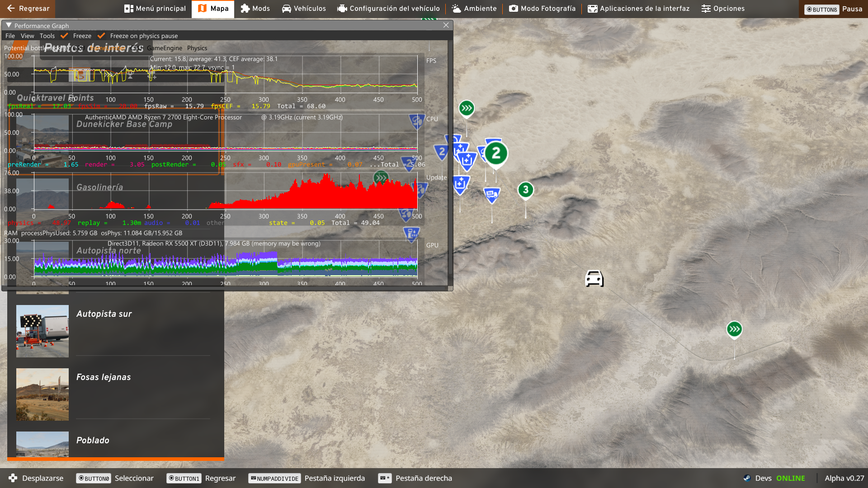
Task: Click the Alpha v0.27 version label
Action: click(844, 478)
